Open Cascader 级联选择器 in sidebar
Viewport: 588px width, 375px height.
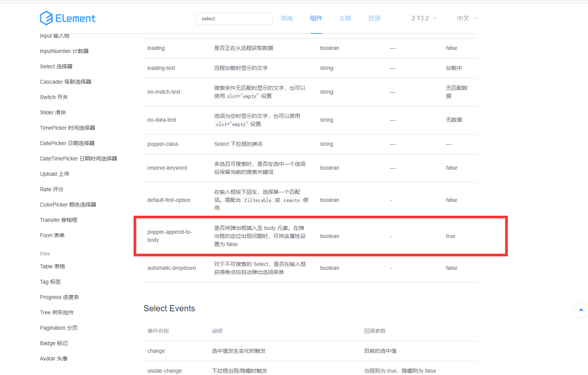tap(66, 82)
